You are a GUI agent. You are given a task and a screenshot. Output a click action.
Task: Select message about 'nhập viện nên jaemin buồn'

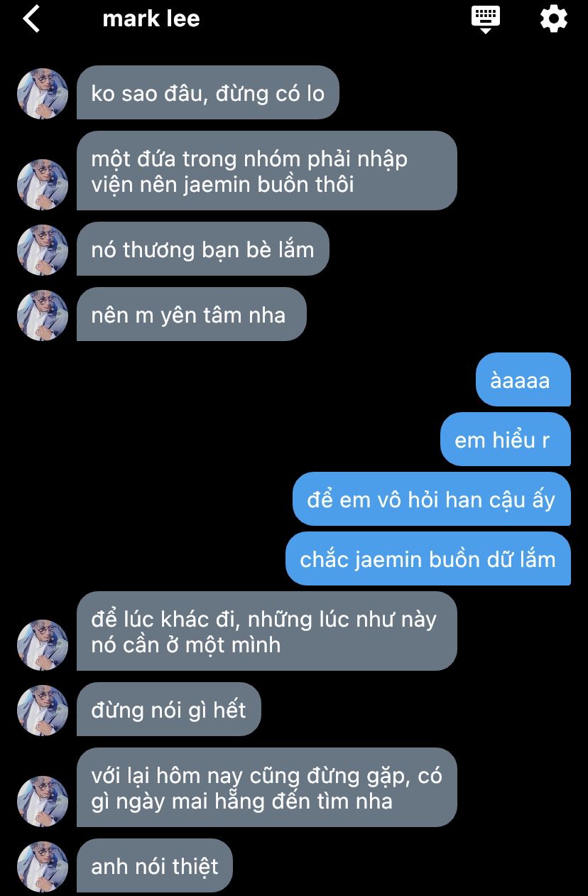(x=267, y=171)
